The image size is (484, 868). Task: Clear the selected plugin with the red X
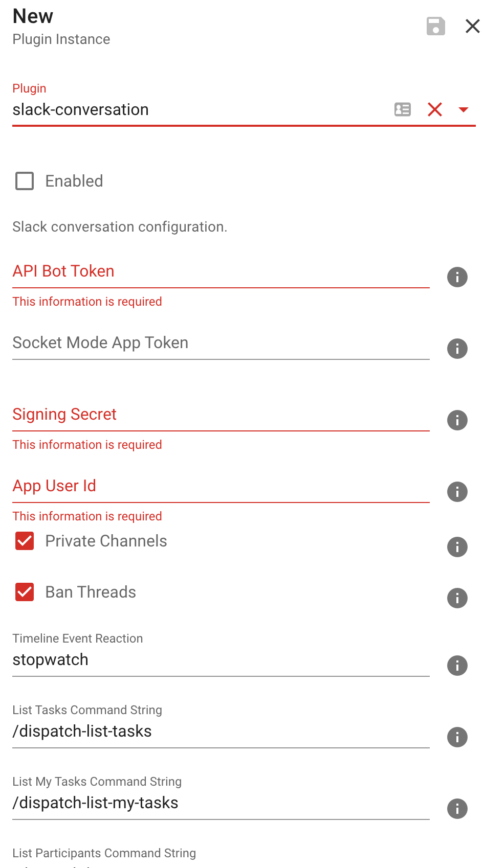coord(434,109)
